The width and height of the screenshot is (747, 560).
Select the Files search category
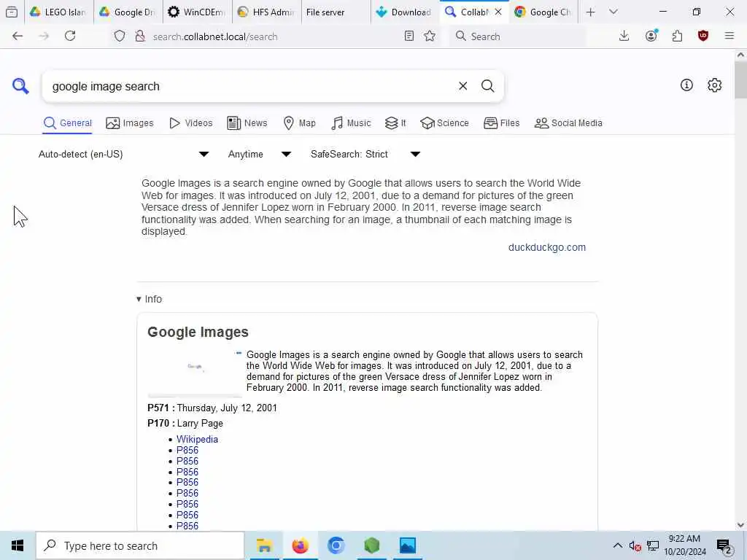501,123
